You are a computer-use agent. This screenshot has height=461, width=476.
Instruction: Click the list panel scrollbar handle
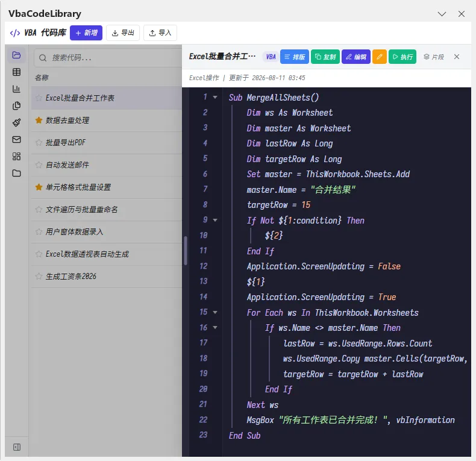pyautogui.click(x=185, y=251)
